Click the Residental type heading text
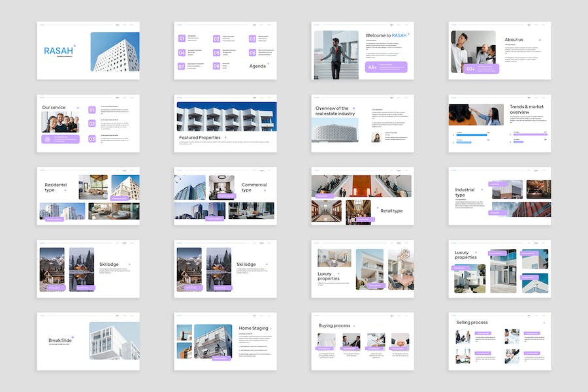The width and height of the screenshot is (588, 392). tap(56, 188)
